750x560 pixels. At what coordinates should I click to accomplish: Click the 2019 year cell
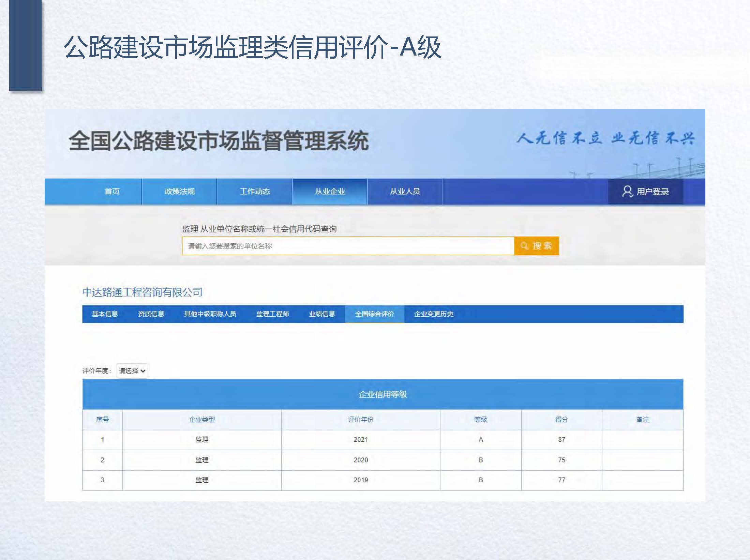click(x=361, y=480)
